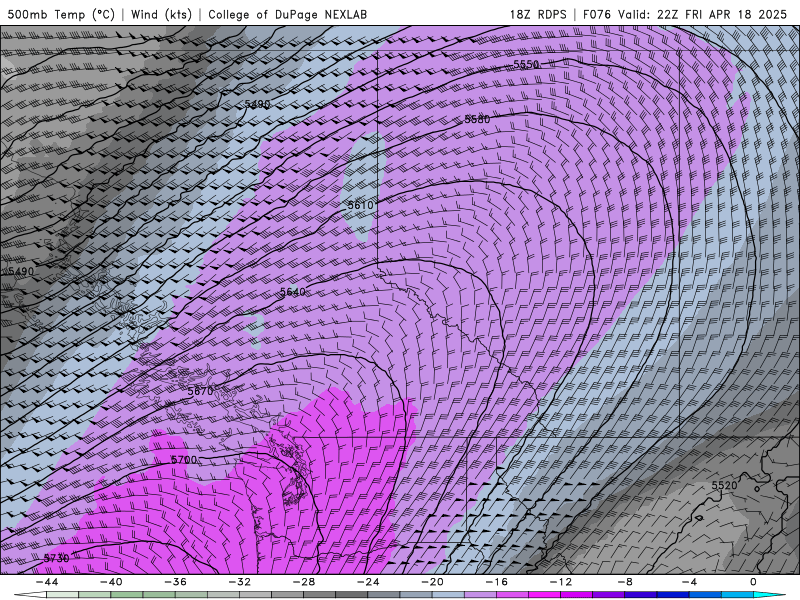Viewport: 800px width, 600px height.
Task: Click the 0 colorbar tick label
Action: click(x=754, y=582)
